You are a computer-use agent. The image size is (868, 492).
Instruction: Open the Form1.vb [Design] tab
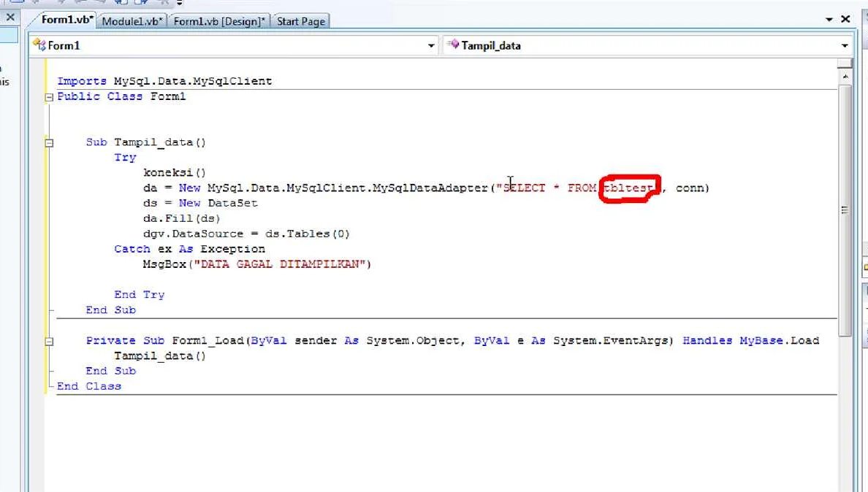(x=219, y=21)
